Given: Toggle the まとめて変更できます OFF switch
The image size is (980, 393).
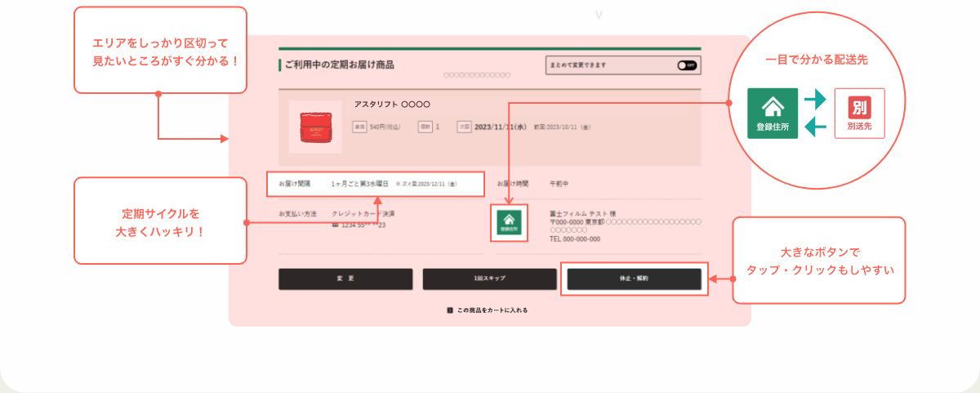Looking at the screenshot, I should click(687, 65).
